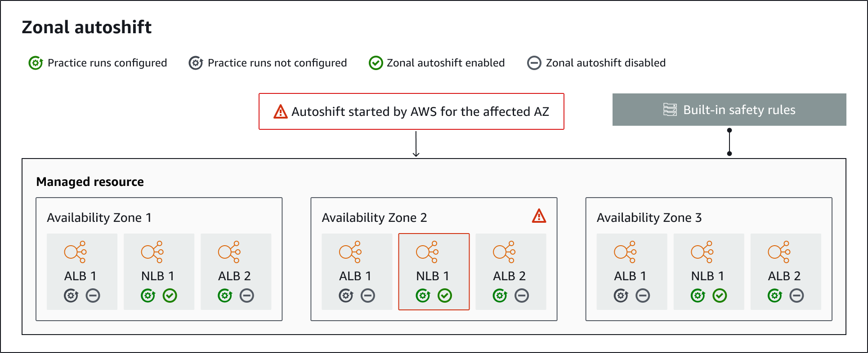
Task: Click the load balancer icon above ALB 2 in Availability Zone 3
Action: (779, 252)
